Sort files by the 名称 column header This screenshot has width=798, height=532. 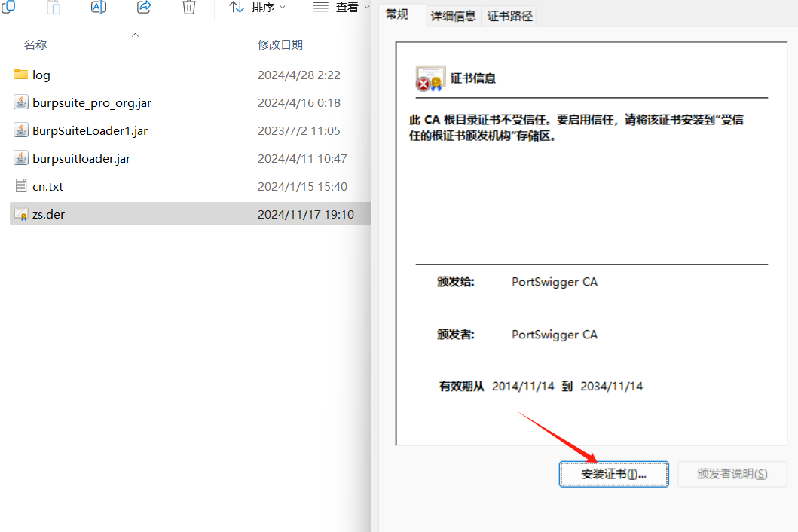point(35,44)
